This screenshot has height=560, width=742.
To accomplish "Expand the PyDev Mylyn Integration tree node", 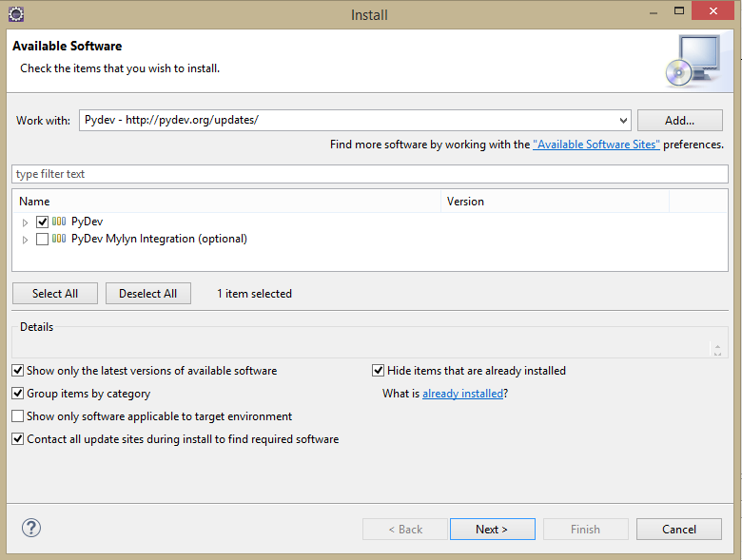I will tap(25, 240).
